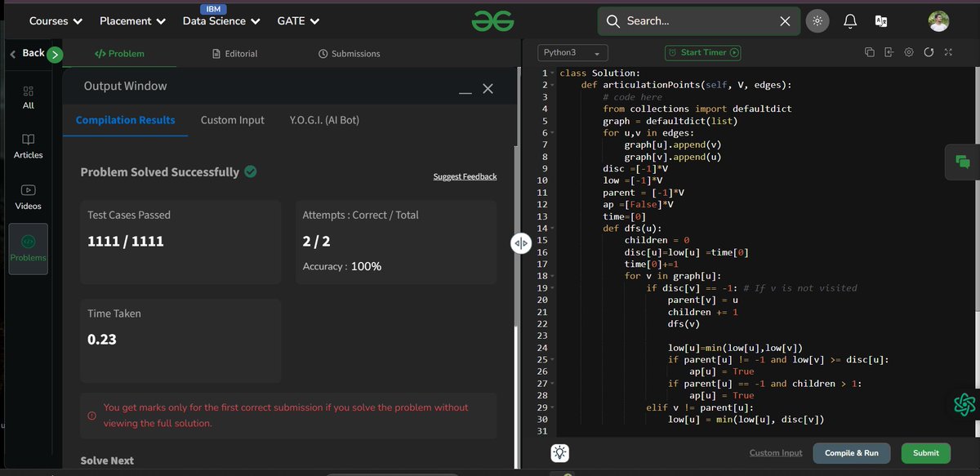The image size is (980, 476).
Task: Open the ChatGPT floating icon
Action: pyautogui.click(x=965, y=403)
